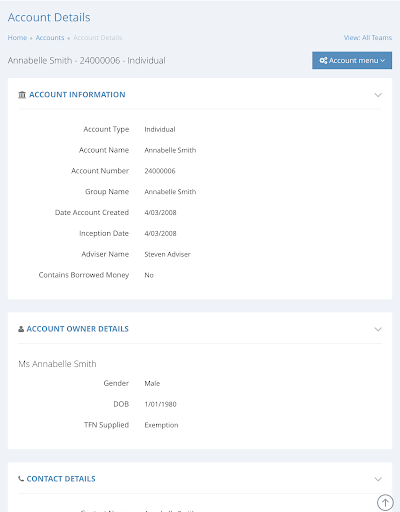Click the scroll-to-top arrow icon
Viewport: 400px width, 512px height.
tap(385, 502)
